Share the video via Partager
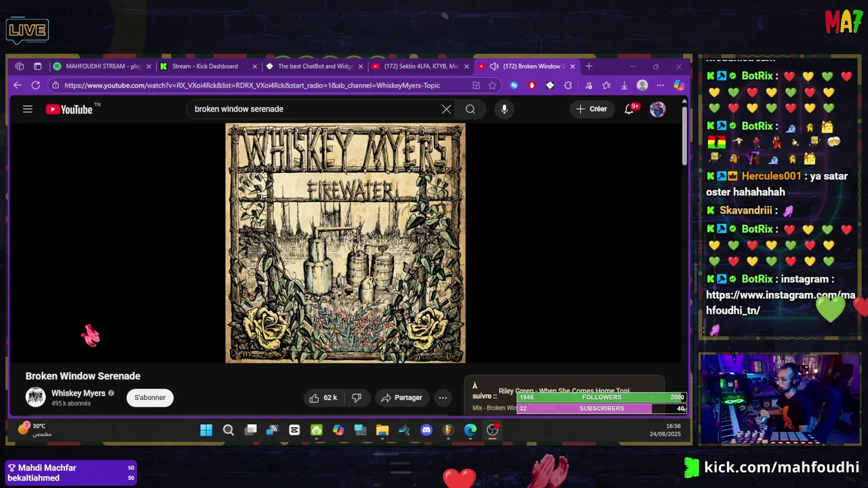This screenshot has width=868, height=488. coord(401,398)
